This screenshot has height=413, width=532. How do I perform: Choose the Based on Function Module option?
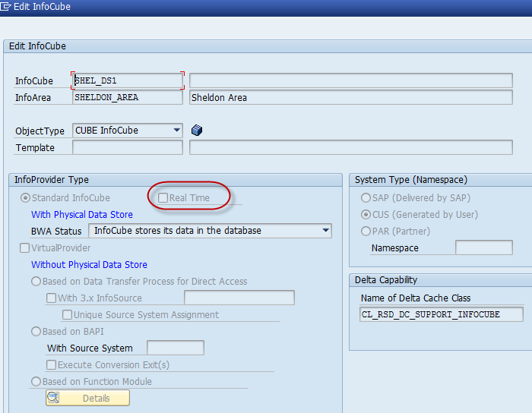[36, 381]
